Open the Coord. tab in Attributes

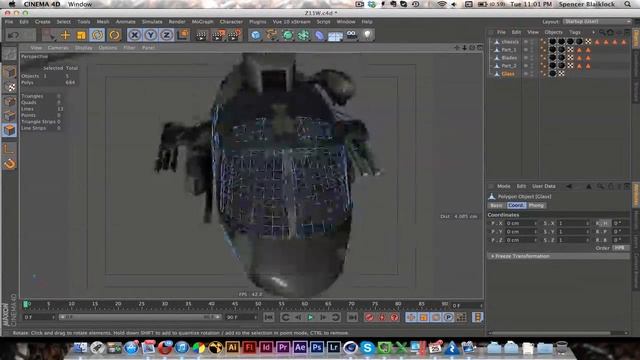tap(516, 205)
